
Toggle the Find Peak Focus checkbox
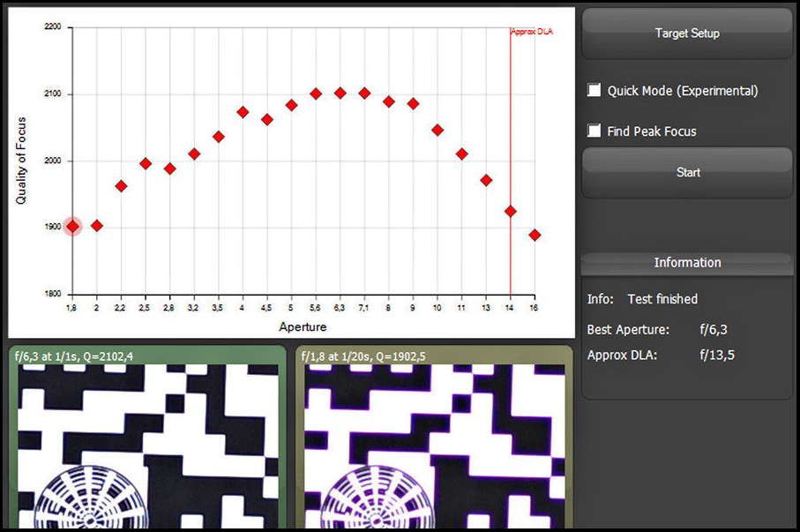pyautogui.click(x=594, y=131)
